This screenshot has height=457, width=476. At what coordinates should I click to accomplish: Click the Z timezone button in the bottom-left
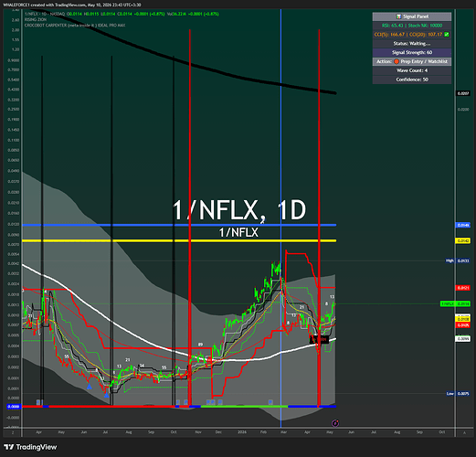(13, 432)
